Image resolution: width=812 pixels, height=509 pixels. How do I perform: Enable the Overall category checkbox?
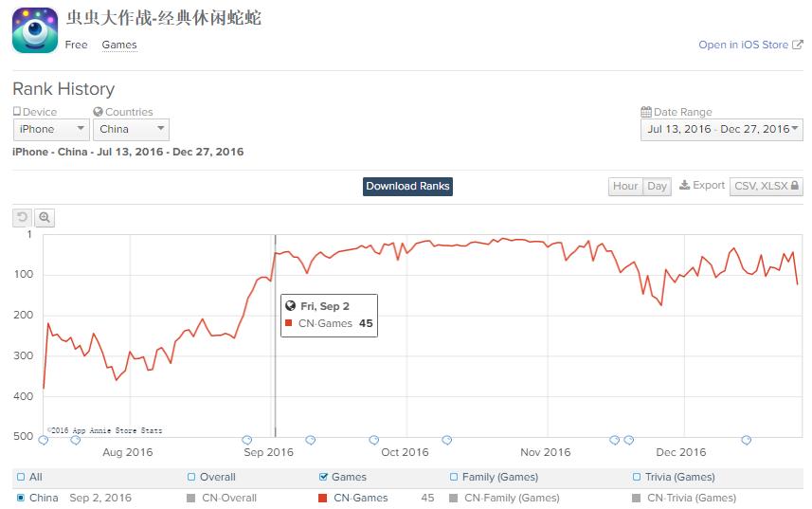click(191, 477)
